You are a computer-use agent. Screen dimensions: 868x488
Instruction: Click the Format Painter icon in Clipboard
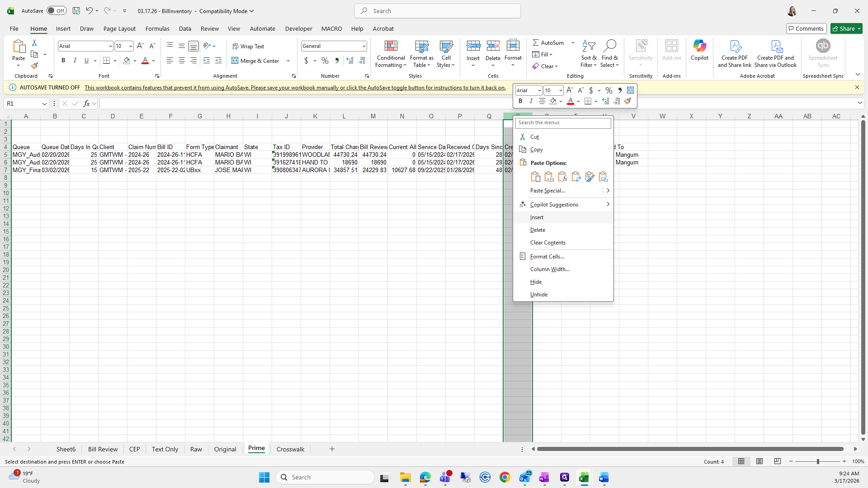[x=34, y=66]
